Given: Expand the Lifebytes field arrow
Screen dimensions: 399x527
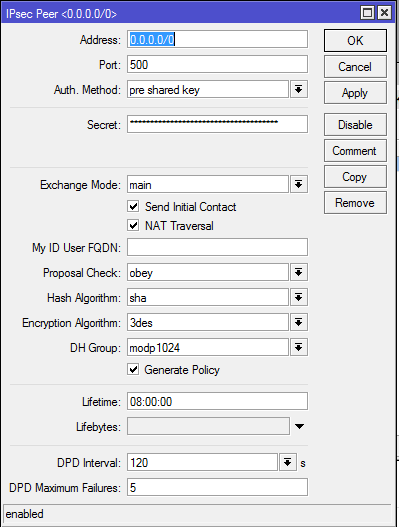Looking at the screenshot, I should click(x=299, y=426).
